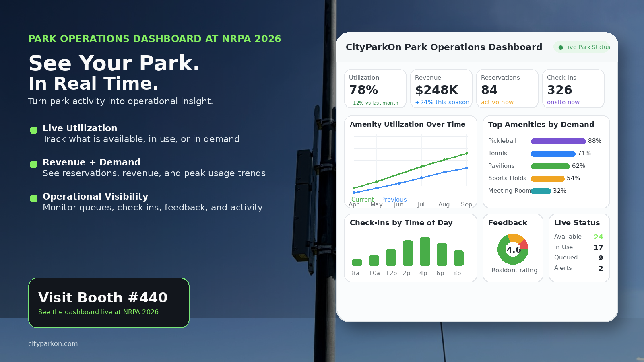Click the 8a check-ins bar
This screenshot has height=362, width=644.
tap(357, 262)
